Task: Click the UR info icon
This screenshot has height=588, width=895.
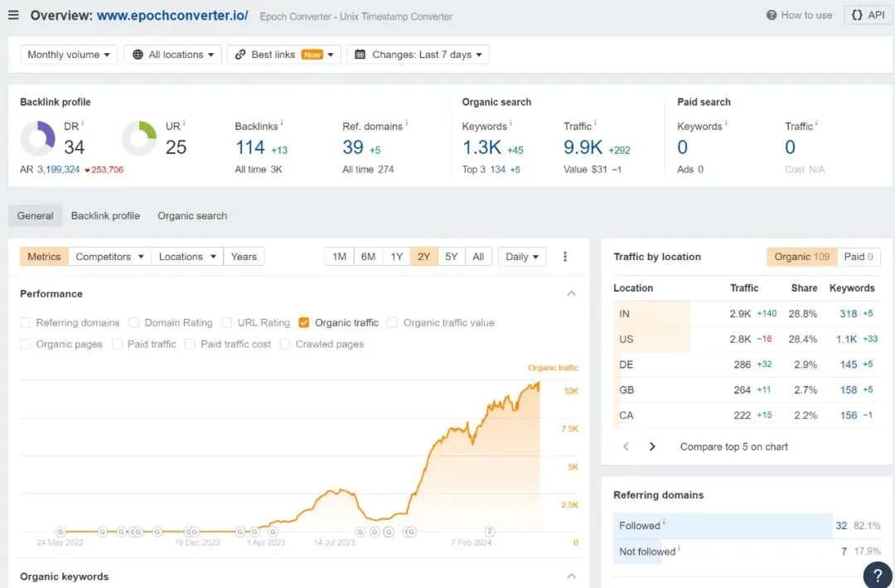Action: pos(184,123)
